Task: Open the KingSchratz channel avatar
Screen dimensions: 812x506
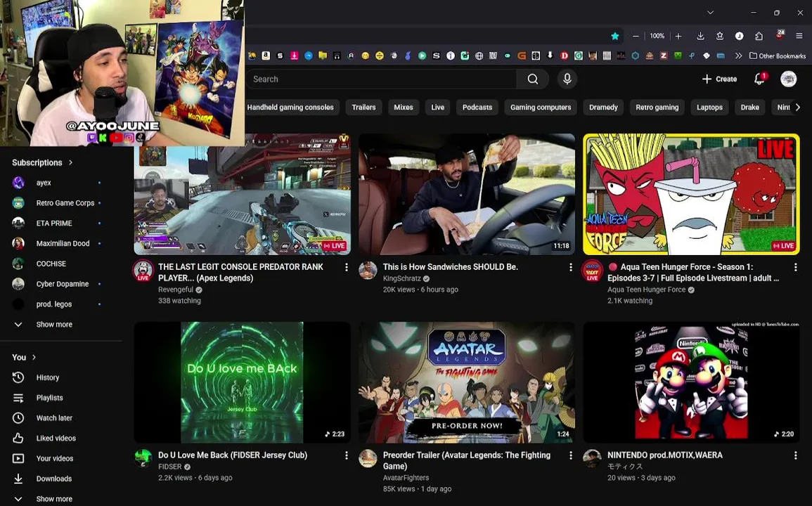Action: click(x=368, y=271)
